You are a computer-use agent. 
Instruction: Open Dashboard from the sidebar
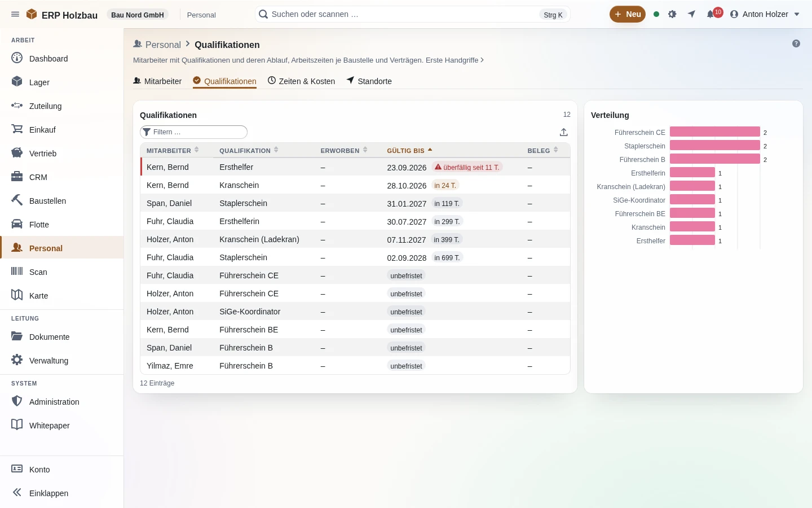[62, 58]
